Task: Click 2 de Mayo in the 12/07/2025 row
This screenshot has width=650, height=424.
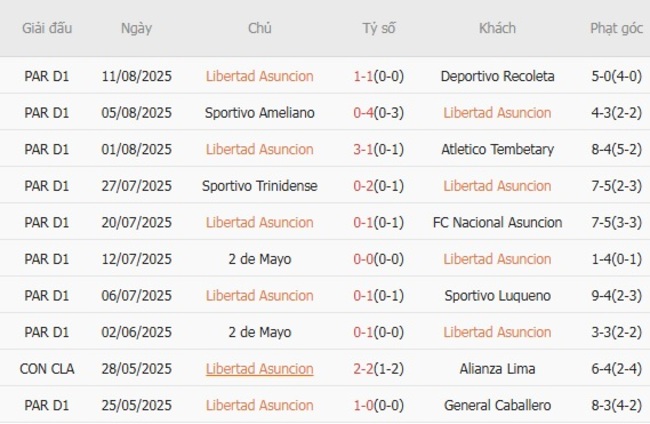Action: pos(259,259)
